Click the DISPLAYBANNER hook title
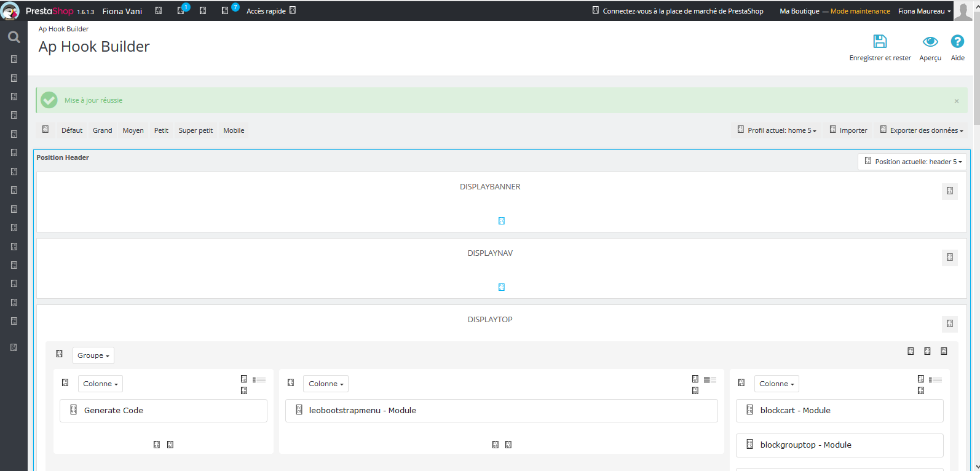Viewport: 980px width, 471px height. [x=490, y=187]
